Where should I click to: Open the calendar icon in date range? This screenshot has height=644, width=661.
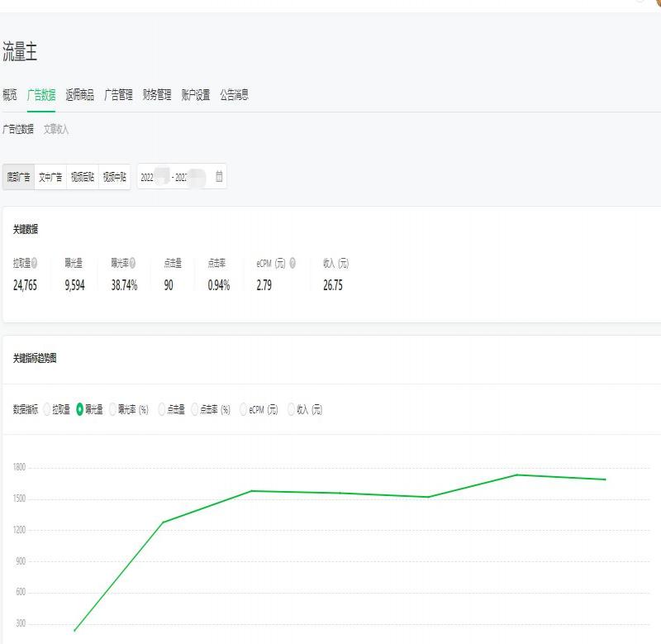click(x=219, y=176)
